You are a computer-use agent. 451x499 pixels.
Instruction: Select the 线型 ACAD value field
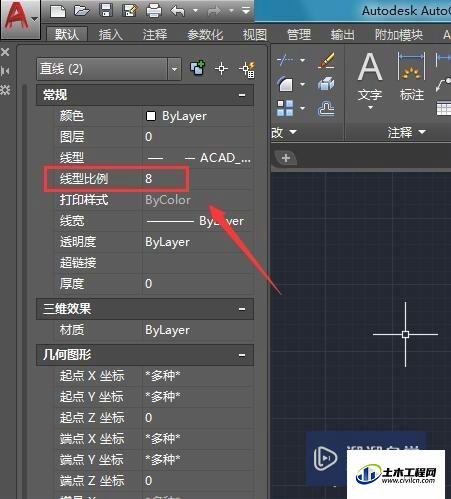[x=198, y=158]
